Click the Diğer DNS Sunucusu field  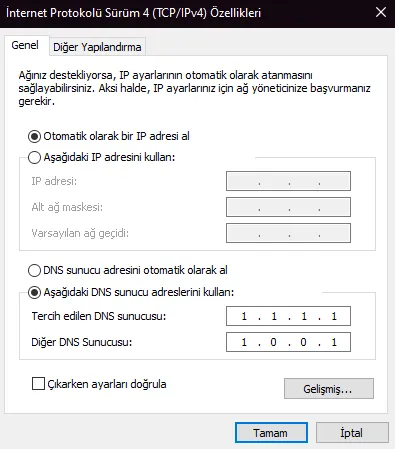[x=288, y=342]
